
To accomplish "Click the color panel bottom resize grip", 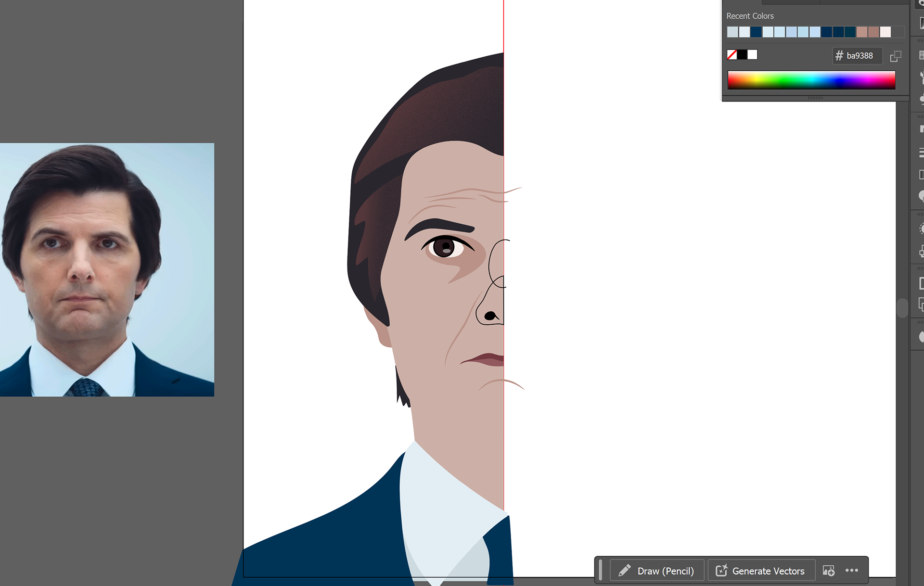I will pyautogui.click(x=815, y=98).
